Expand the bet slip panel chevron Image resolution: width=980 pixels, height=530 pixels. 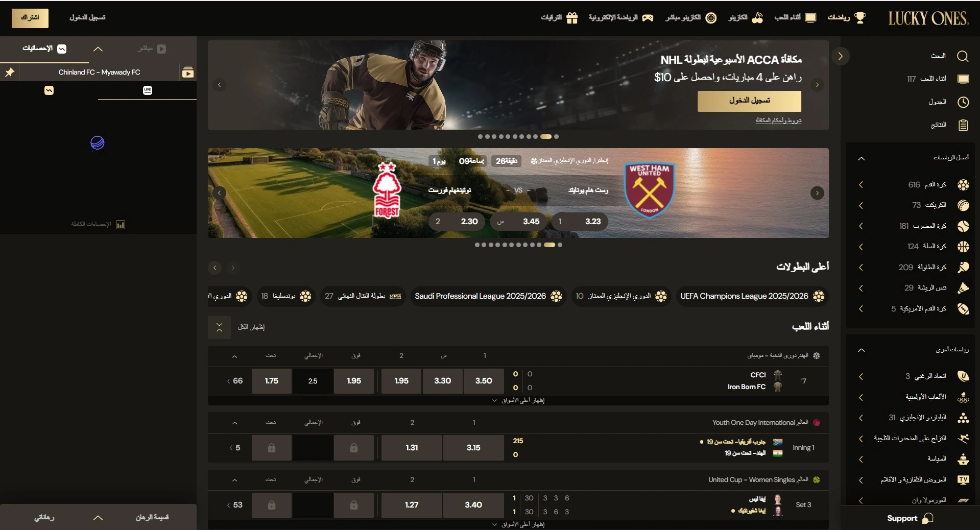click(x=98, y=518)
